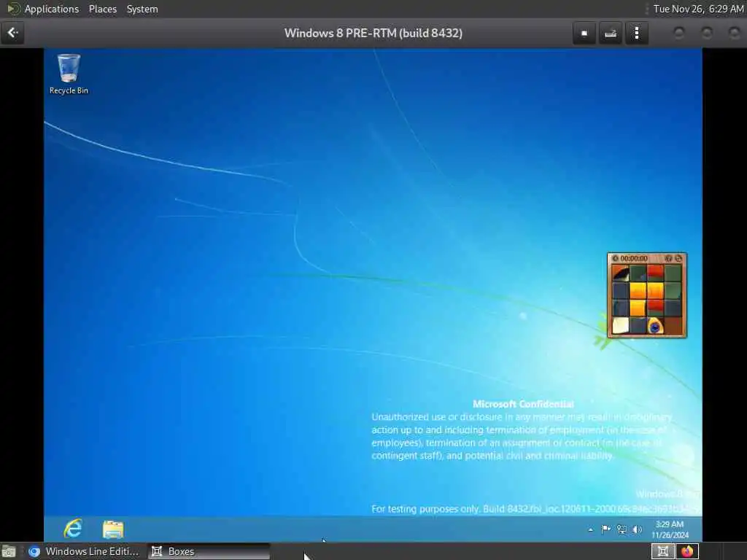Open File Explorer from the Windows taskbar
The height and width of the screenshot is (560, 747).
[113, 529]
